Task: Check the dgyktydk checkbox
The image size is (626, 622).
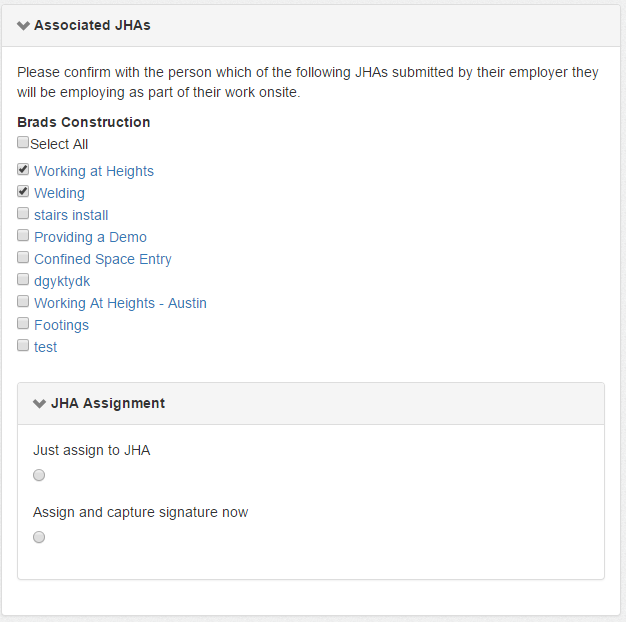Action: coord(23,280)
